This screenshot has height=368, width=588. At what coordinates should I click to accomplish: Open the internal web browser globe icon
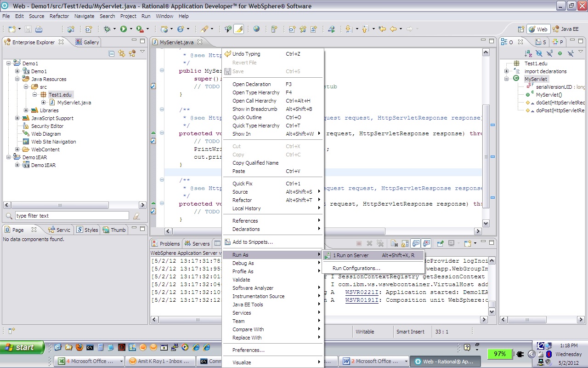pos(256,29)
